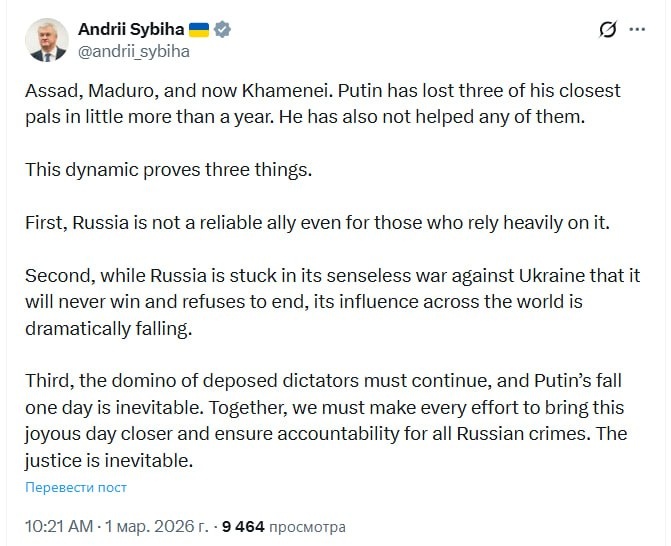The height and width of the screenshot is (546, 671).
Task: Click the Grok icon in the post header
Action: tap(606, 30)
